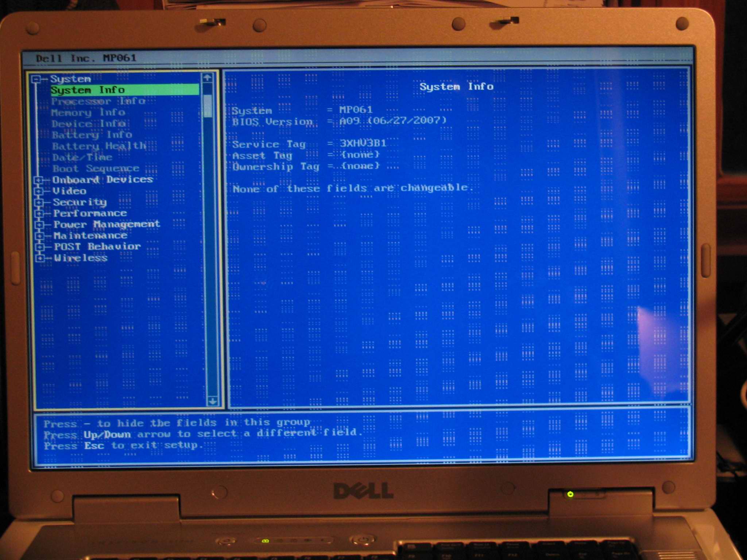Open Processor Info
Image resolution: width=747 pixels, height=560 pixels.
(x=98, y=101)
